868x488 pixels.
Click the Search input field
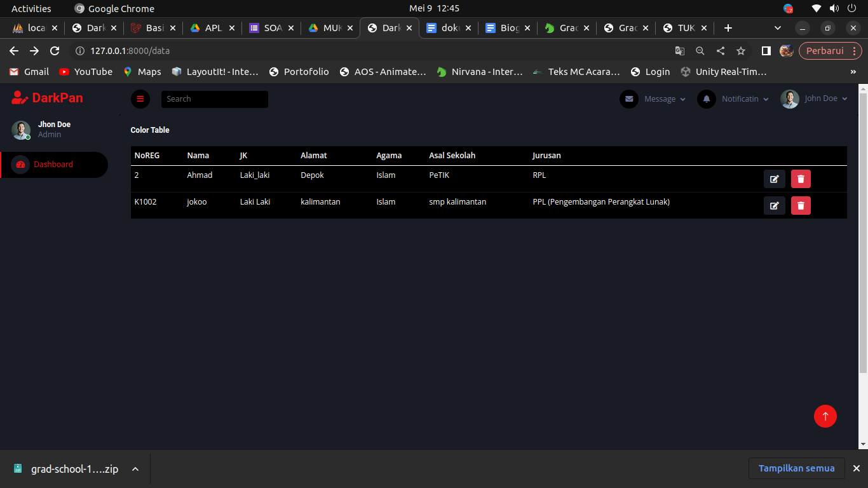(214, 99)
